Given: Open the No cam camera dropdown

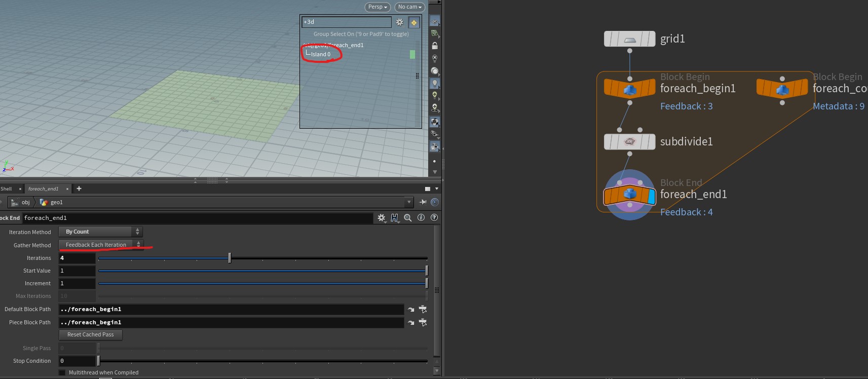Looking at the screenshot, I should tap(409, 7).
